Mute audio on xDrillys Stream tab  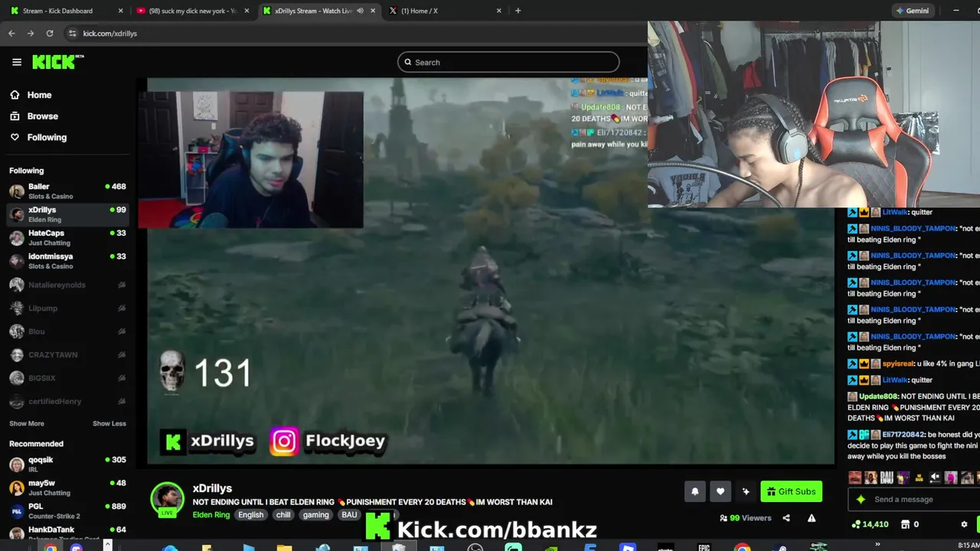(360, 11)
